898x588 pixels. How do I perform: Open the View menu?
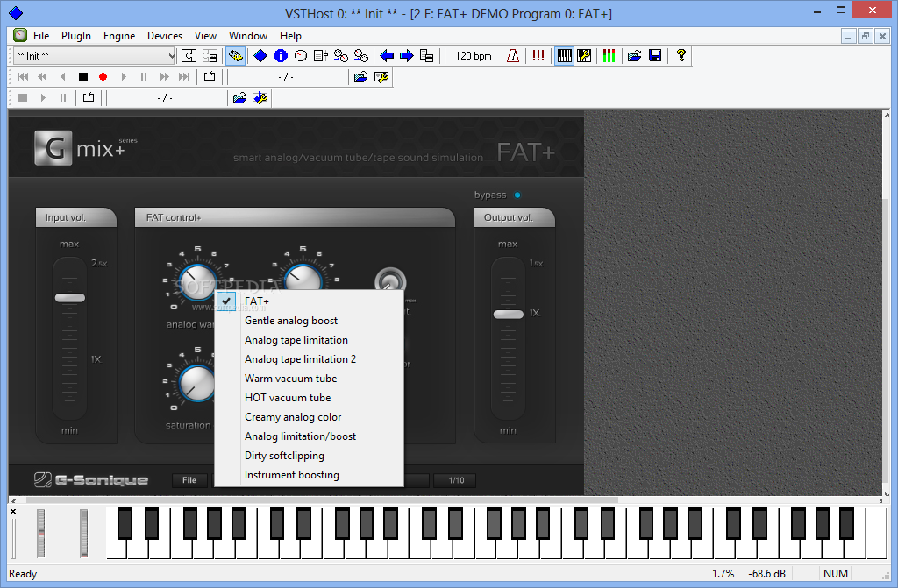click(205, 36)
